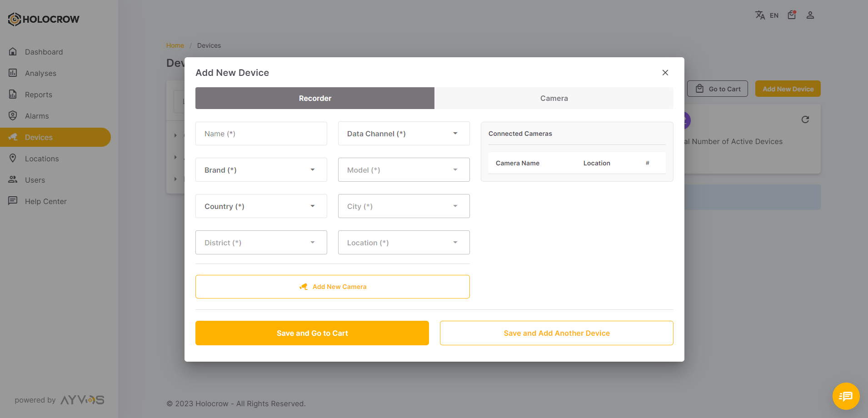
Task: Expand the Data Channel dropdown
Action: pyautogui.click(x=404, y=134)
